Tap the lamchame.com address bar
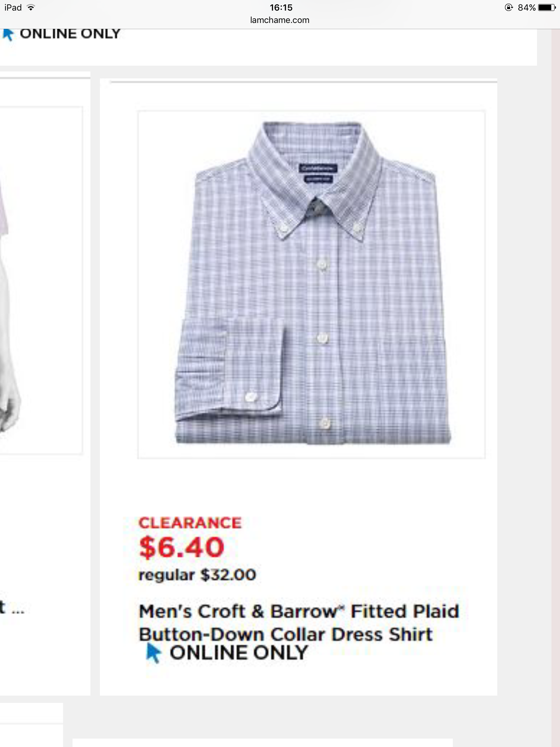Viewport: 560px width, 747px height. [280, 20]
